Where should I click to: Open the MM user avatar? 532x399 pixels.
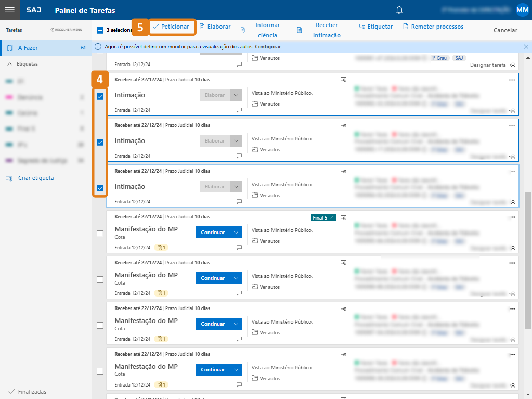pos(522,10)
